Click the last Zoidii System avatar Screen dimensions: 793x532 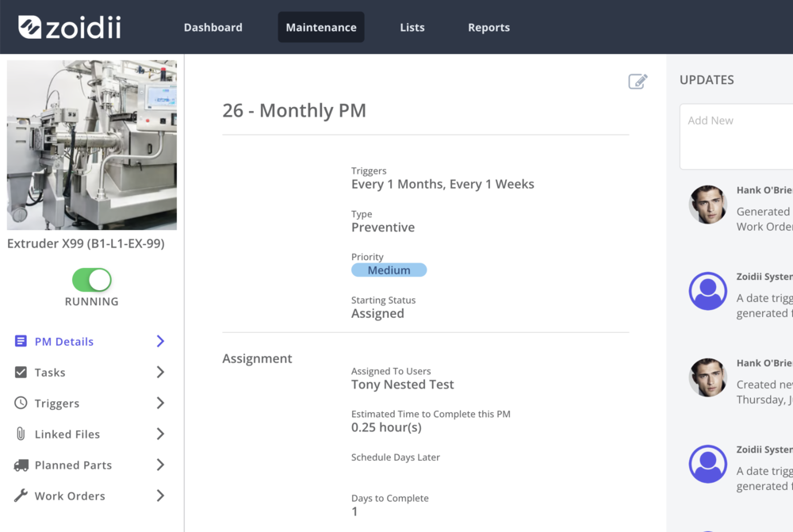[x=707, y=465]
